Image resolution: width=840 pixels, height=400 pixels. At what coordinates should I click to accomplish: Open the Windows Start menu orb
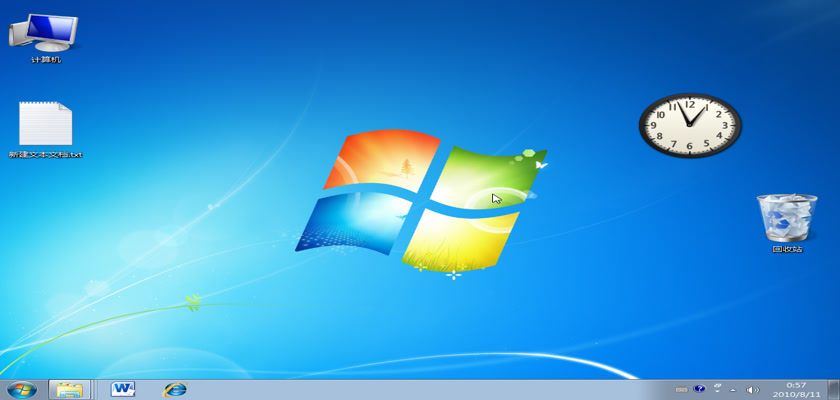[x=21, y=389]
